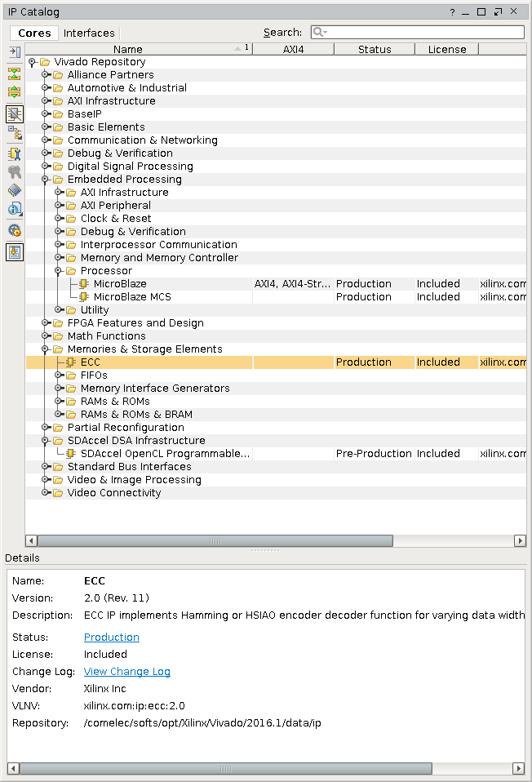This screenshot has height=782, width=532.
Task: Click the Expand All tree icon
Action: [14, 91]
